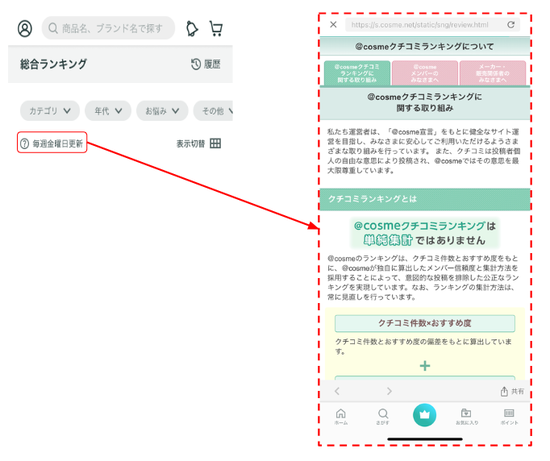Open the user profile icon

(25, 28)
